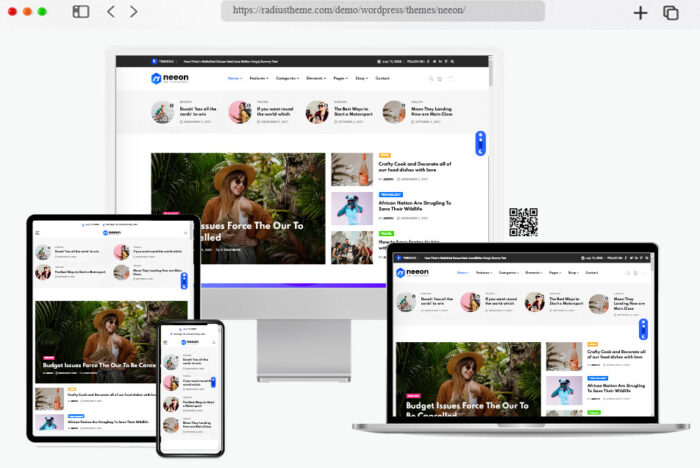Expand the Home menu on the monitor

[235, 78]
